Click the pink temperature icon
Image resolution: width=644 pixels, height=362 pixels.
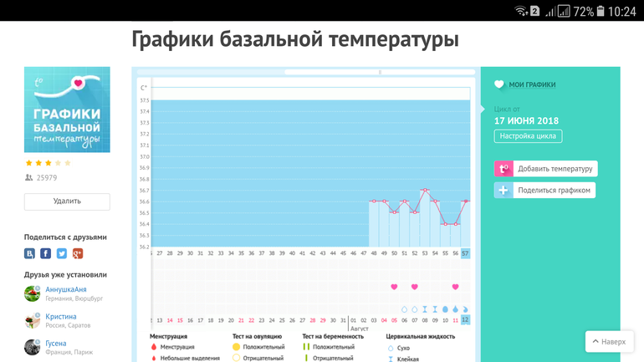pyautogui.click(x=503, y=169)
